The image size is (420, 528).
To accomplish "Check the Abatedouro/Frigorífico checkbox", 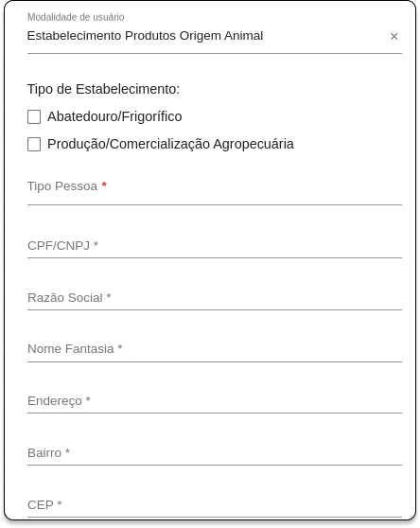I will (x=34, y=116).
